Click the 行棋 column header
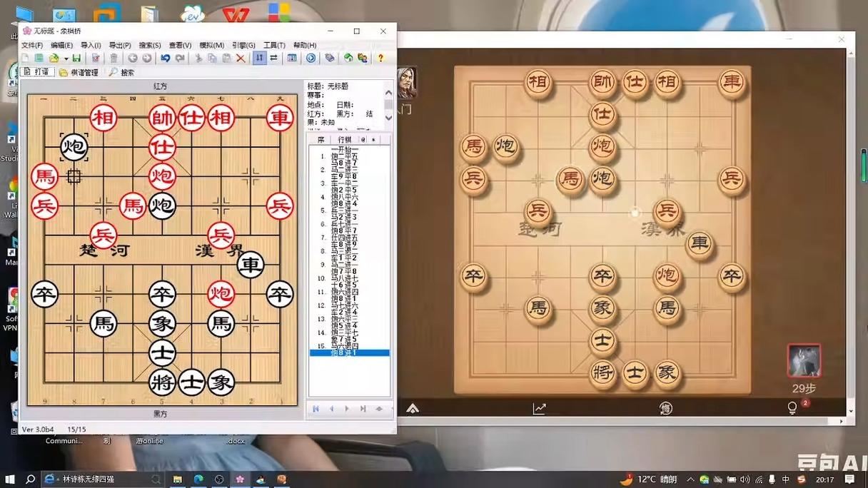The width and height of the screenshot is (868, 488). (x=345, y=140)
